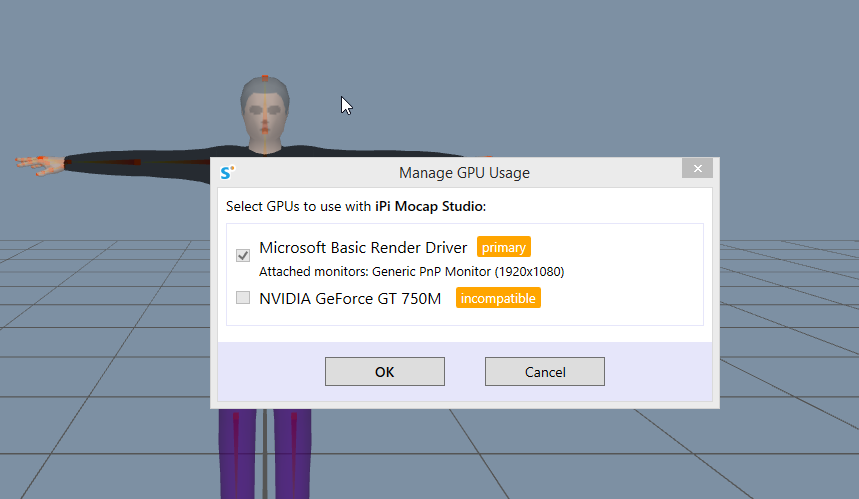Select the 'NVIDIA GeForce GT 750M' label

(x=350, y=299)
